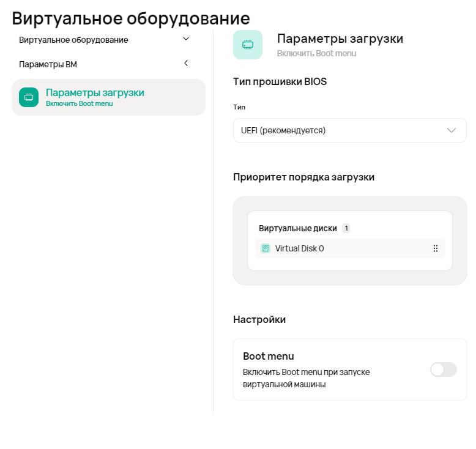This screenshot has height=449, width=476.
Task: Toggle the Boot menu switch
Action: click(444, 369)
